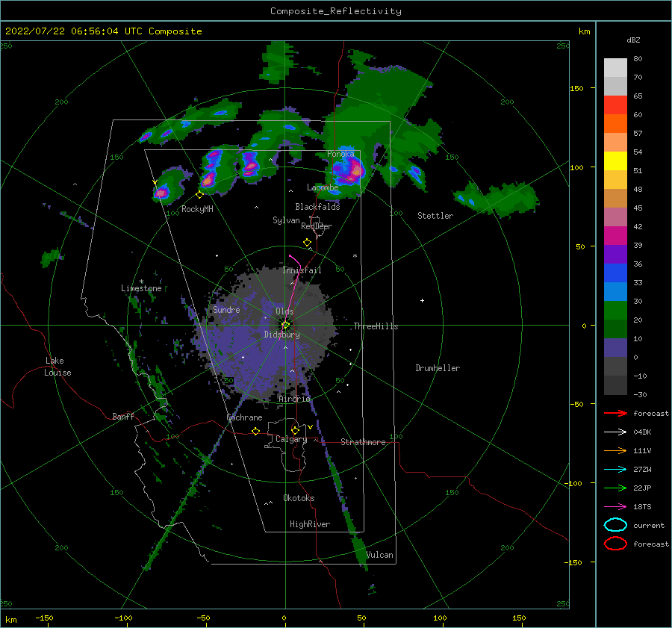
Task: Click the green swatch for 30 dBZ
Action: [615, 310]
